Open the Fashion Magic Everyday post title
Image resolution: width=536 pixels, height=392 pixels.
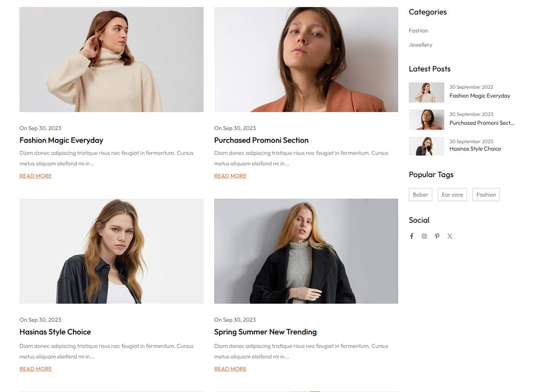61,140
